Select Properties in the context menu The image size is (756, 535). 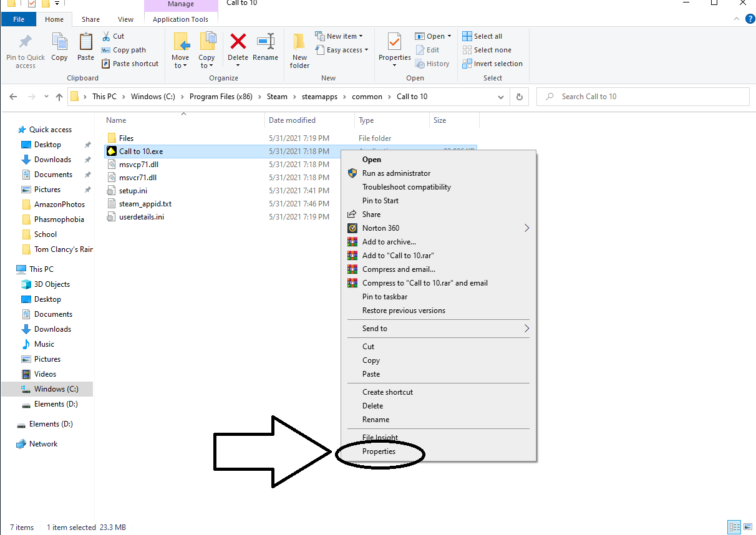379,451
